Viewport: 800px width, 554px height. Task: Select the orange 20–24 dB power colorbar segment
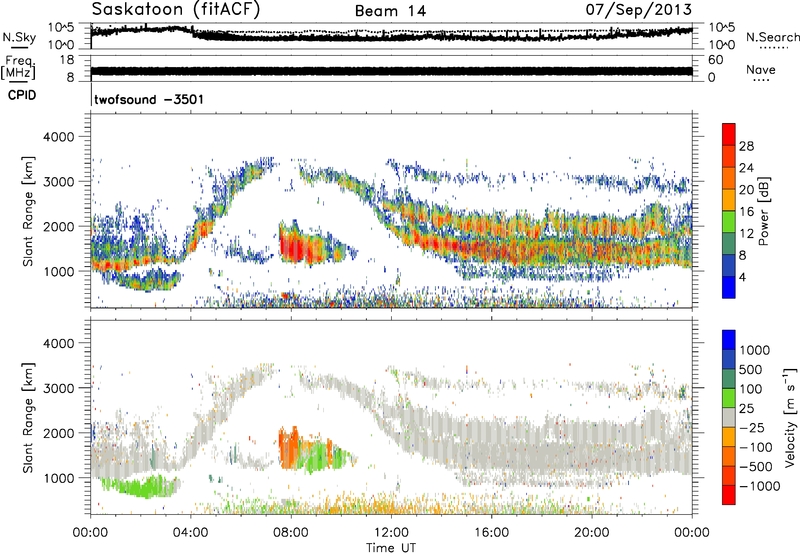[729, 178]
